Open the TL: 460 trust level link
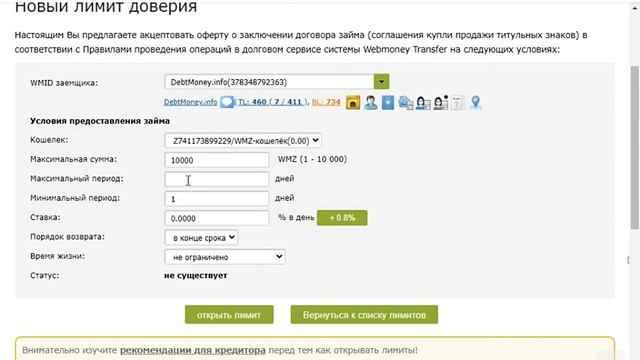 [x=272, y=102]
